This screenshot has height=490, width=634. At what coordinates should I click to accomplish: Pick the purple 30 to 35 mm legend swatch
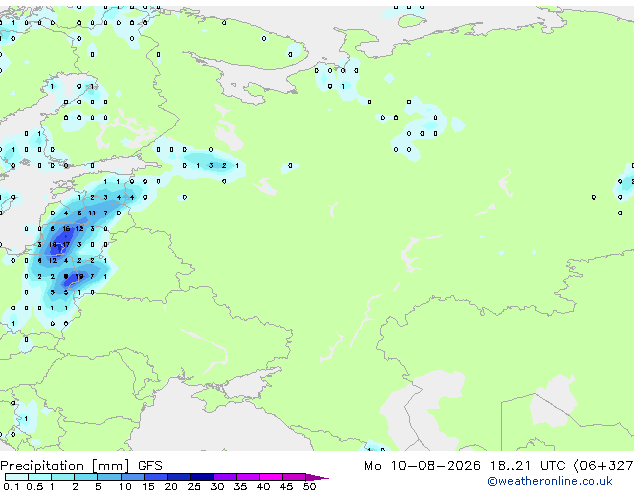[x=225, y=477]
